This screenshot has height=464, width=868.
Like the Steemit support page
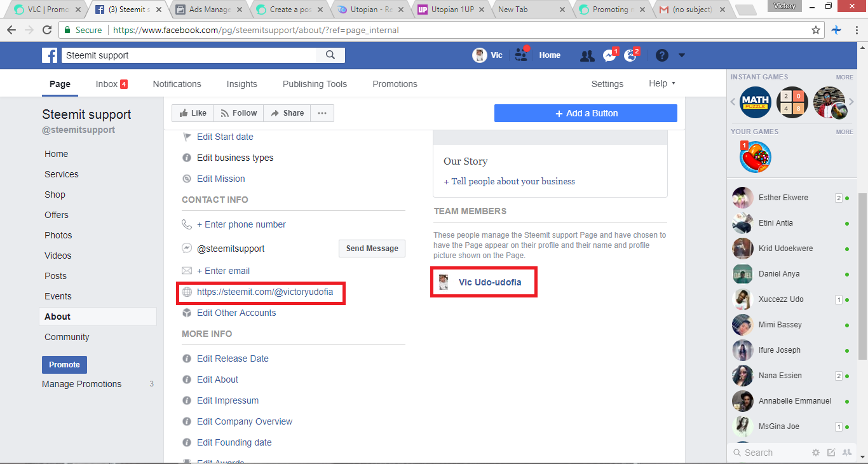click(x=193, y=113)
